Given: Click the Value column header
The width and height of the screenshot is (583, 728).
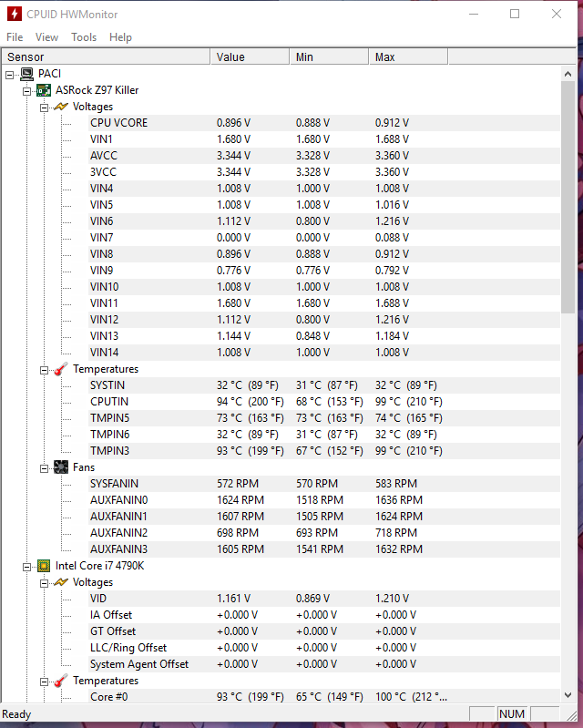Looking at the screenshot, I should coord(250,56).
